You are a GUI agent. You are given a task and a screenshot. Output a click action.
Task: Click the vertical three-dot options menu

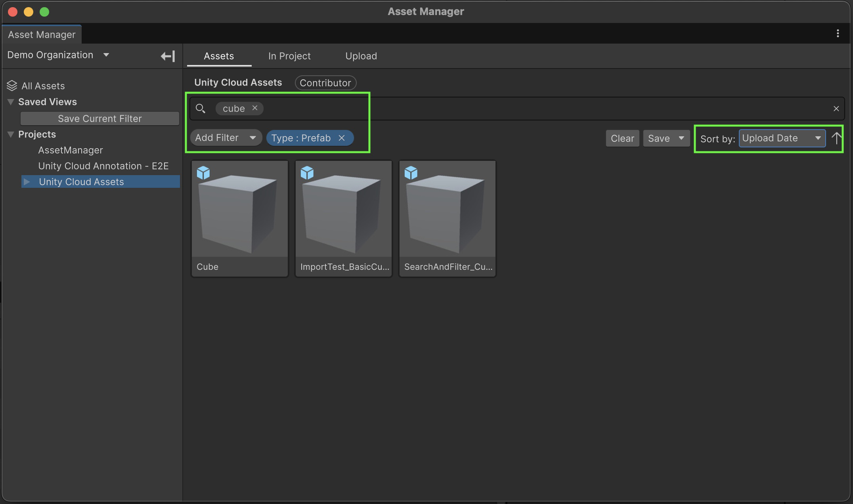(838, 34)
